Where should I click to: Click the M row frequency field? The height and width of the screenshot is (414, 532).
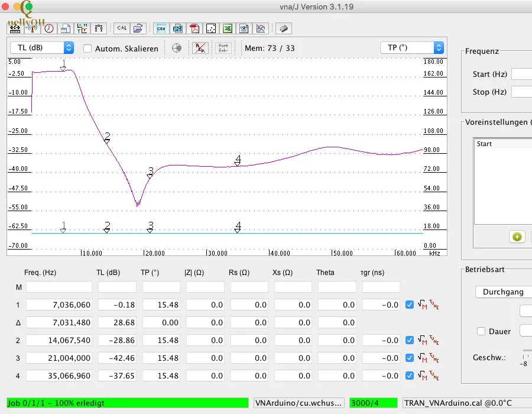59,287
